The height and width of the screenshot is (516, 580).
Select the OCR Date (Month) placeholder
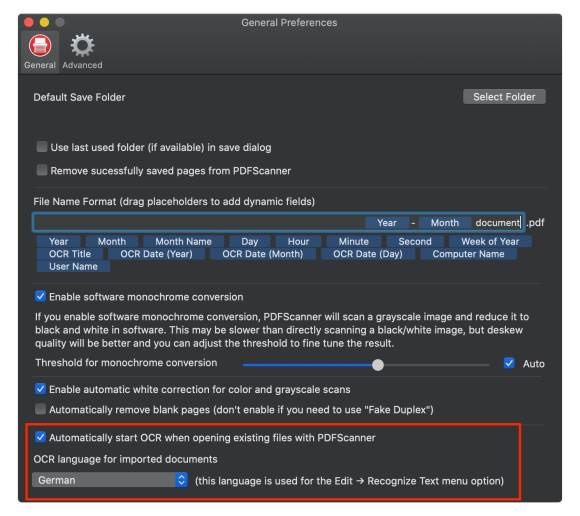click(x=263, y=254)
